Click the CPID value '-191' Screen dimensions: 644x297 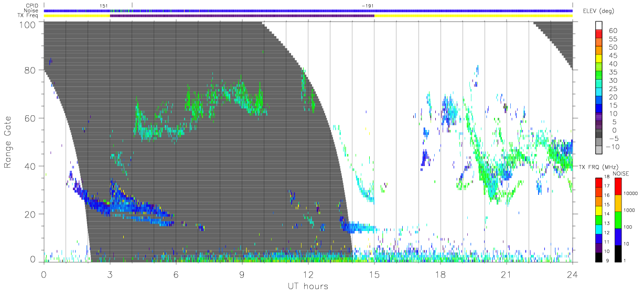click(367, 6)
